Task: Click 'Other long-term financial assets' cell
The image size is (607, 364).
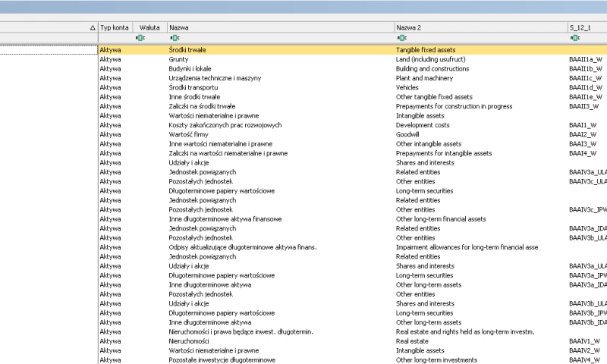Action: 441,219
